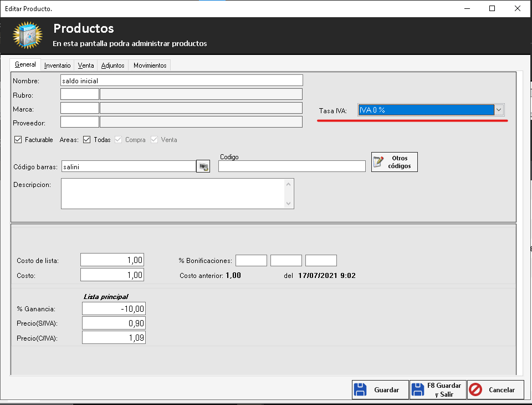Click the red Cancelar prohibition icon

click(x=475, y=389)
